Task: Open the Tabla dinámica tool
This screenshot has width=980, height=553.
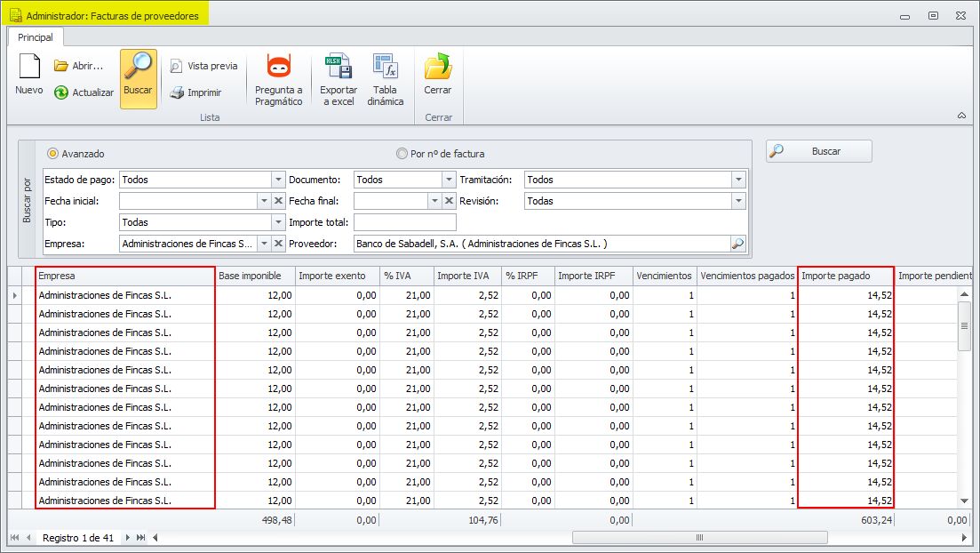Action: pos(385,68)
